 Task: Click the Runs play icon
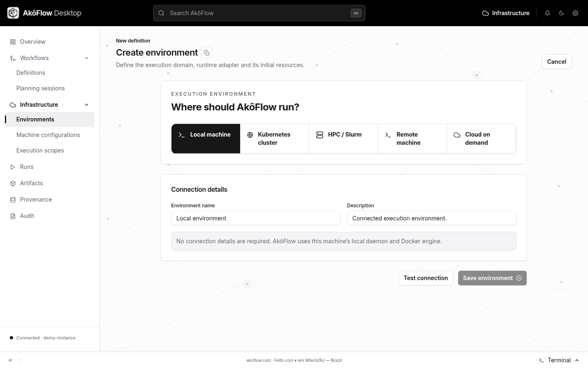coord(13,167)
